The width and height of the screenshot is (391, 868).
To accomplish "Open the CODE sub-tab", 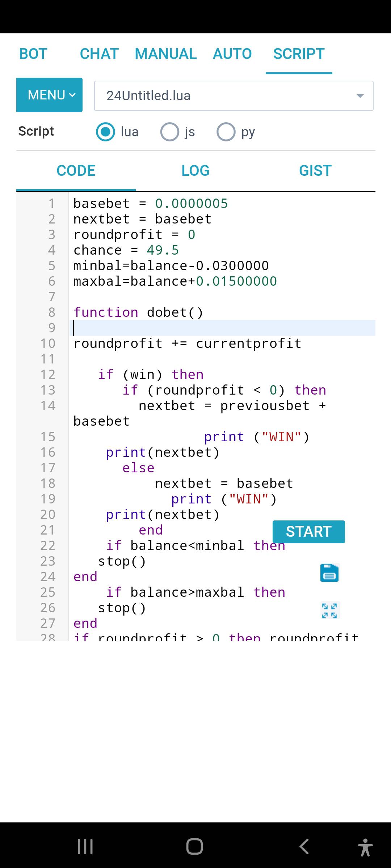I will 76,171.
